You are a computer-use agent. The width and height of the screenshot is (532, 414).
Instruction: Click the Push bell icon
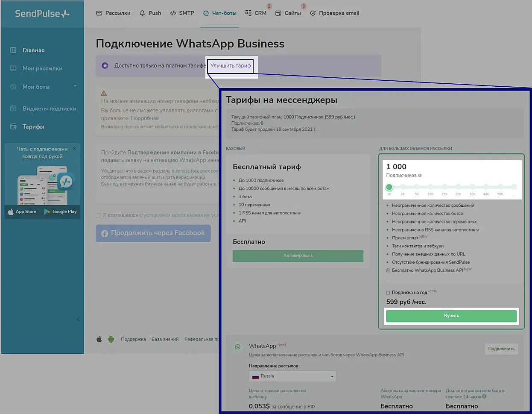(143, 13)
